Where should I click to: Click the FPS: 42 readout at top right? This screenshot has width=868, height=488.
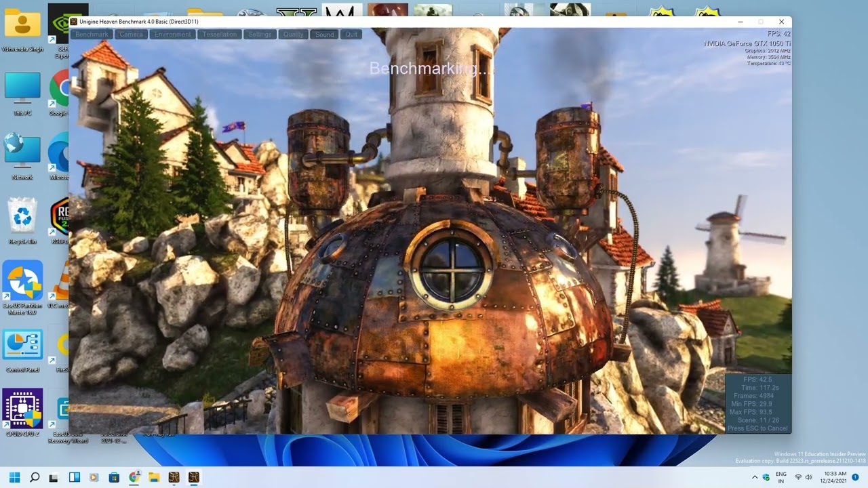click(778, 34)
